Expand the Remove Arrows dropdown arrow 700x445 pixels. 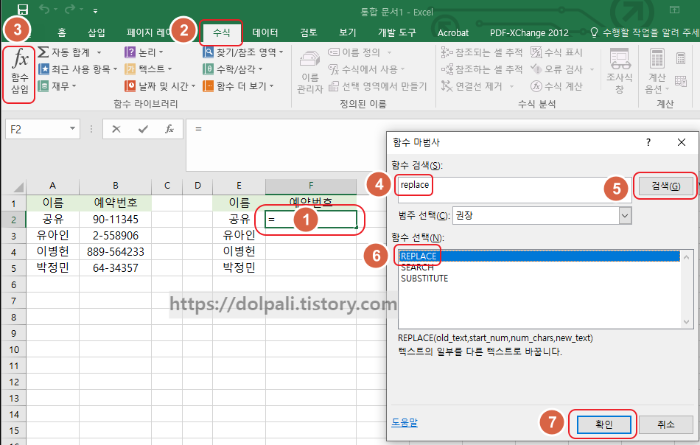512,86
